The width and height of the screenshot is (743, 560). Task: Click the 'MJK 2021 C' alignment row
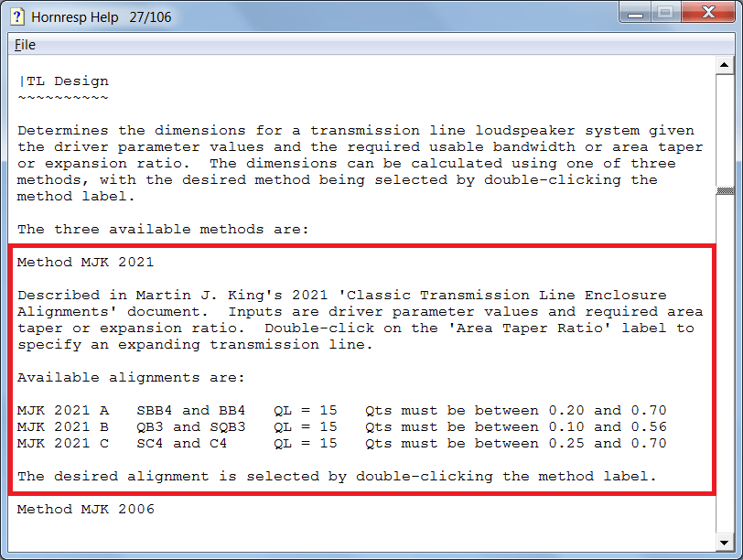[x=342, y=444]
